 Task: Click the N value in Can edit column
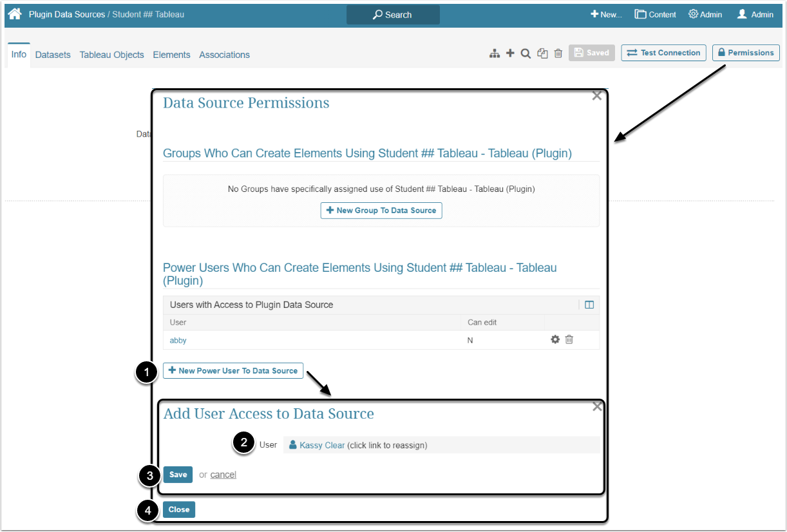470,340
